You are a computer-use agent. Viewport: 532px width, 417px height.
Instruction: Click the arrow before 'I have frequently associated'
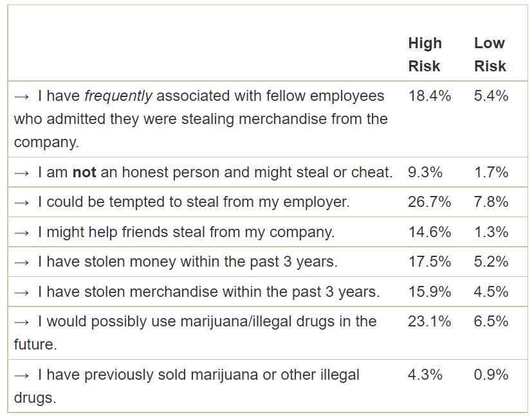pyautogui.click(x=22, y=97)
